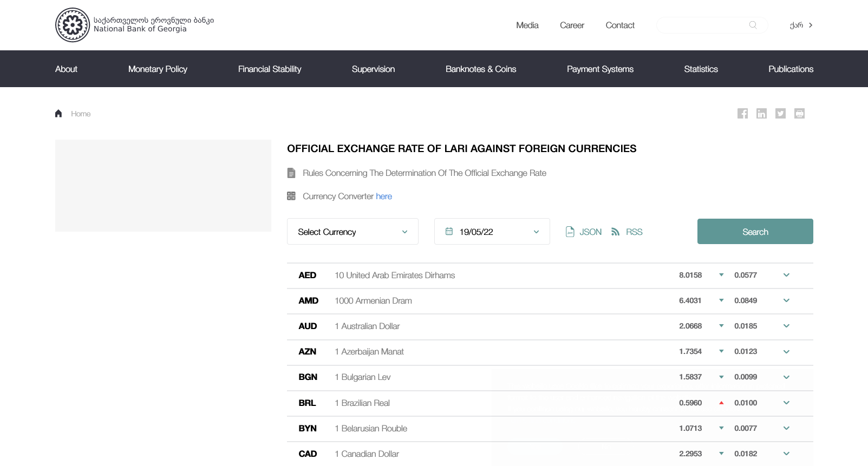The height and width of the screenshot is (466, 868).
Task: Click into the top search field
Action: [x=702, y=25]
